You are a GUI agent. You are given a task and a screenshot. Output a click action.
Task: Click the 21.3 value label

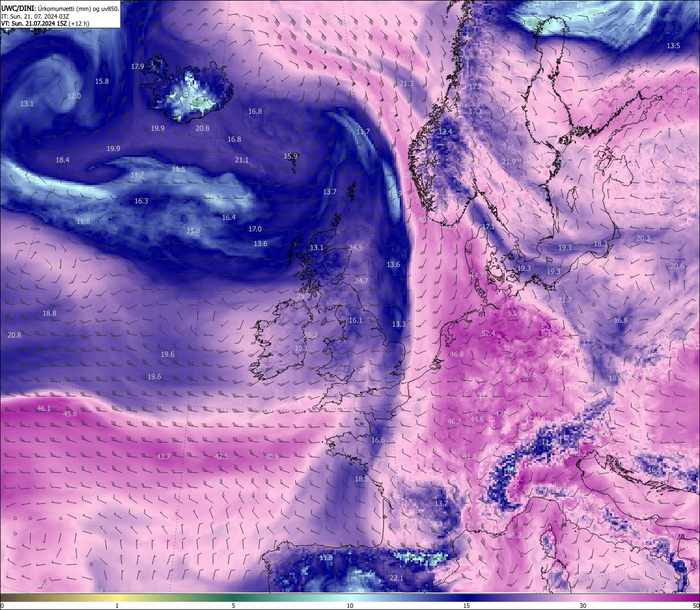406,83
